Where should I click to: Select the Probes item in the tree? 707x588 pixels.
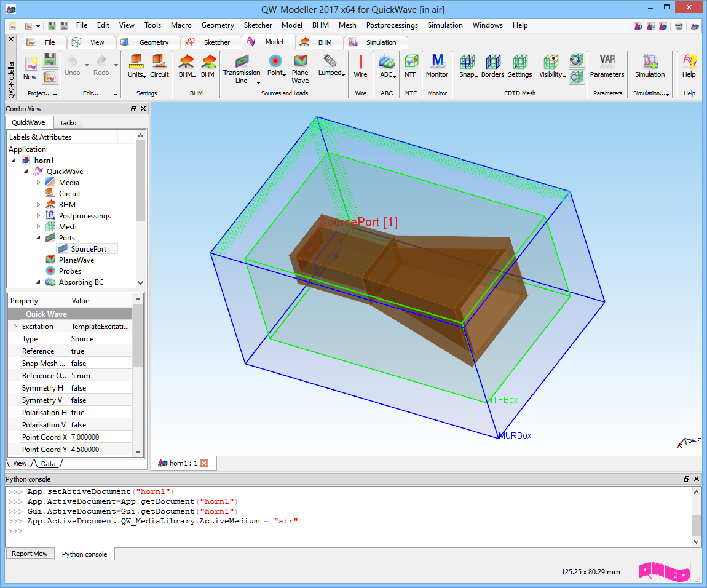(70, 271)
